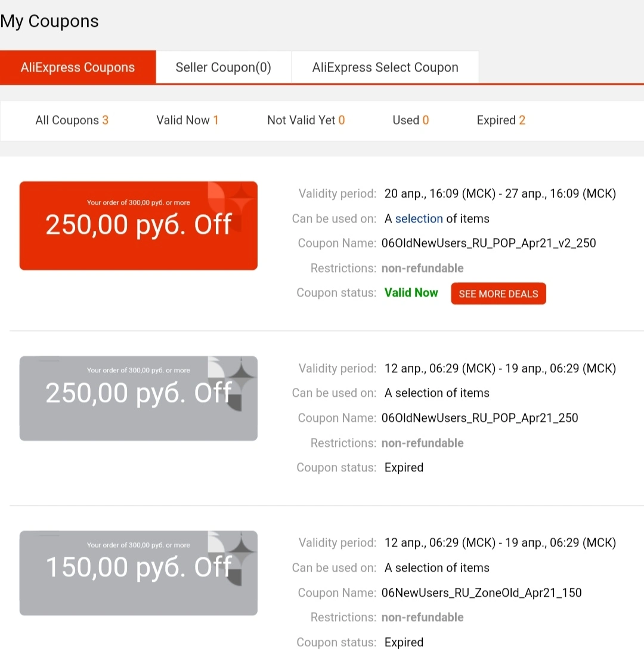Viewport: 644px width, 657px height.
Task: Show Expired coupons filter
Action: 501,121
